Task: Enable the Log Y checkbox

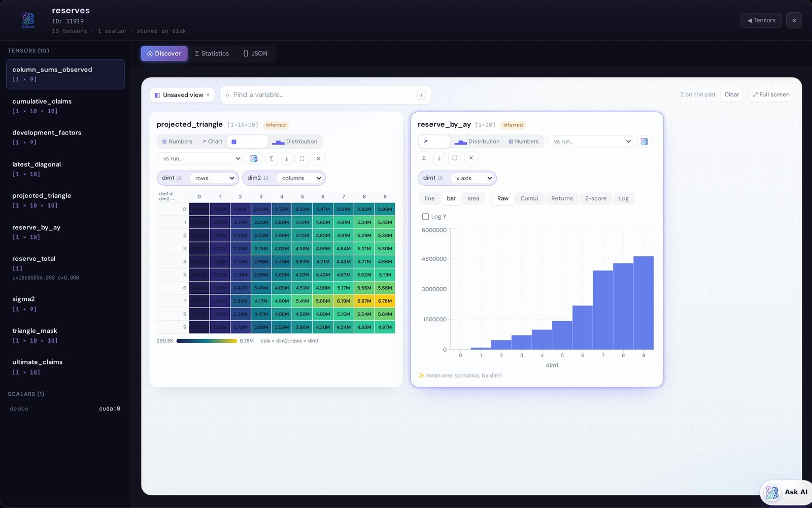Action: 425,217
